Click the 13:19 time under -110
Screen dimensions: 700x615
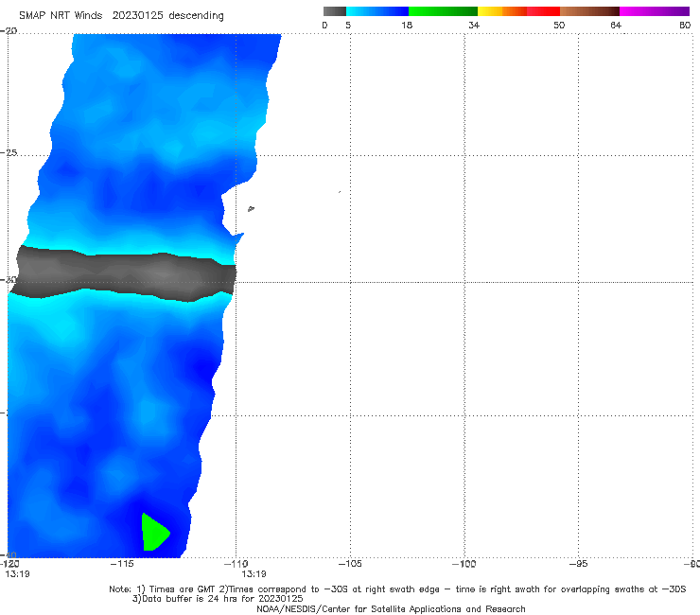pos(254,574)
